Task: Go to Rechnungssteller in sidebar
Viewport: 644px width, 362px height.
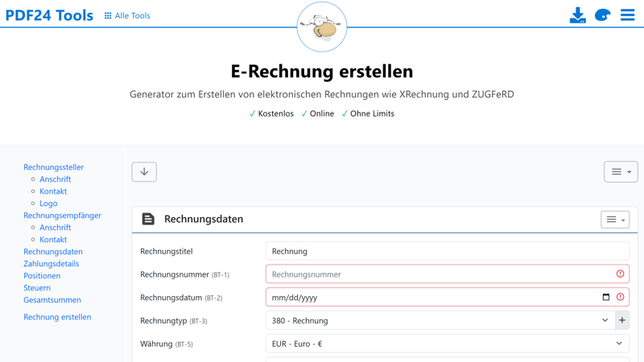Action: tap(53, 167)
